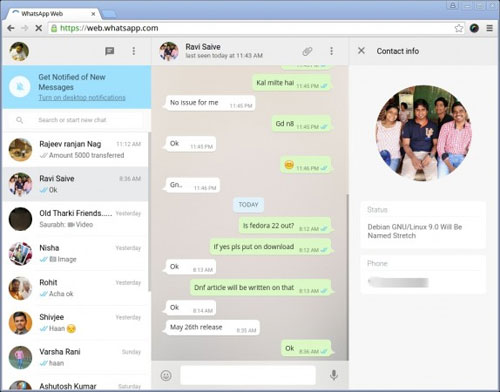Open the Varsha Rani chat
Screen dimensions: 500x392
pyautogui.click(x=75, y=357)
